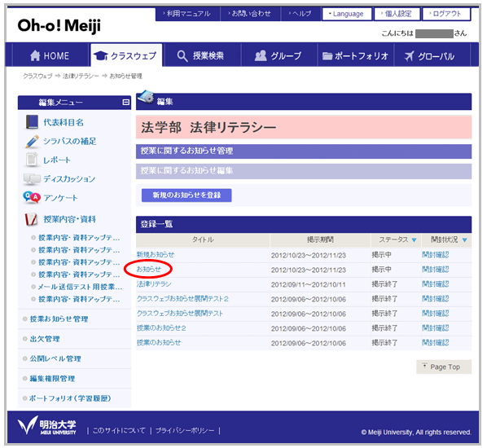Open 利用マニュアル in top bar
Screen dimensions: 487x448
coord(187,14)
